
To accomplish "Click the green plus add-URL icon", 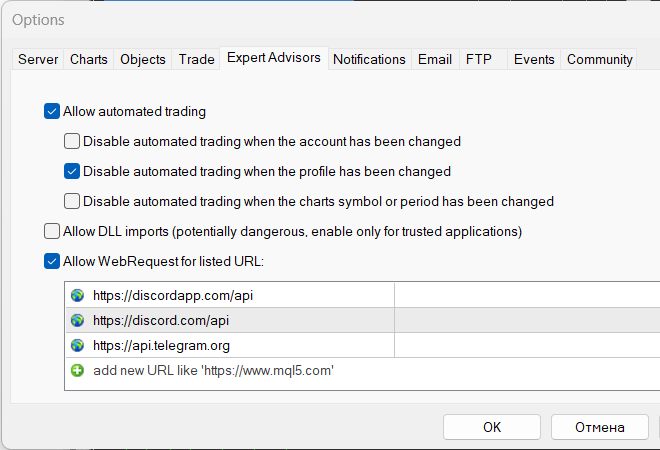I will pos(77,370).
